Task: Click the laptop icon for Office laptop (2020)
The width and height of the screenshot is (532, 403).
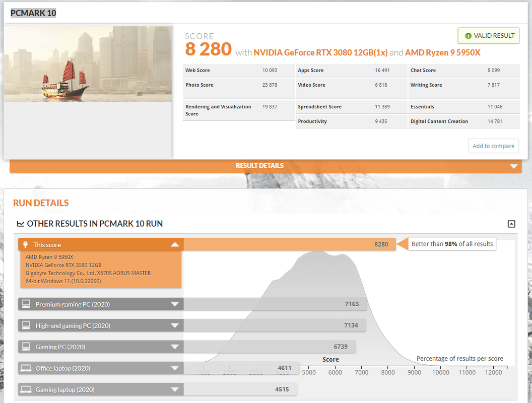Action: pyautogui.click(x=26, y=368)
